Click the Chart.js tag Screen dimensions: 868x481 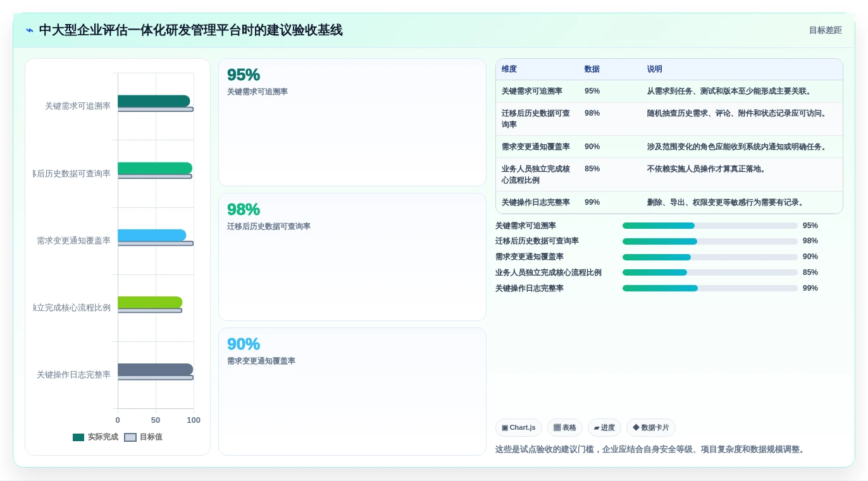pos(518,428)
